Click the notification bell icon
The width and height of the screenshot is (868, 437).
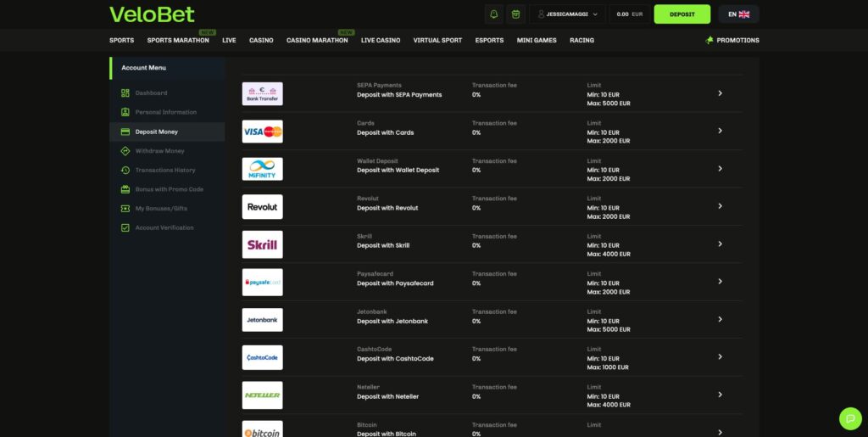click(494, 14)
